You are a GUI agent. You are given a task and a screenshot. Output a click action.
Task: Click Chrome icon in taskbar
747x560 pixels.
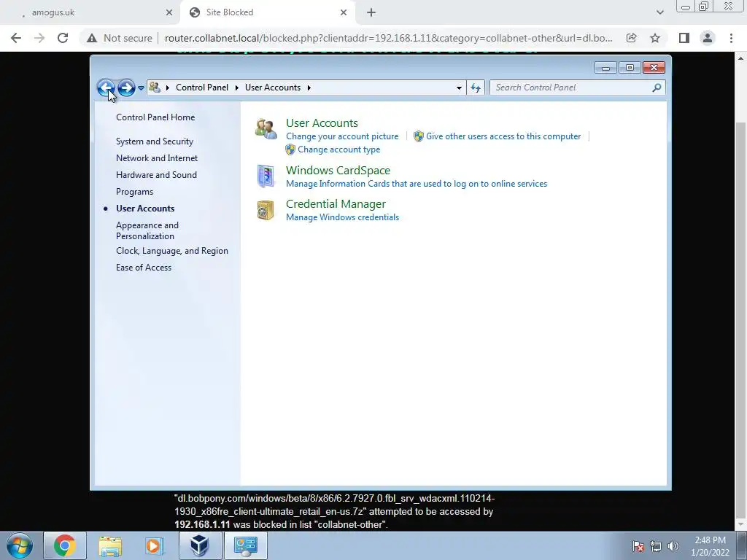65,545
